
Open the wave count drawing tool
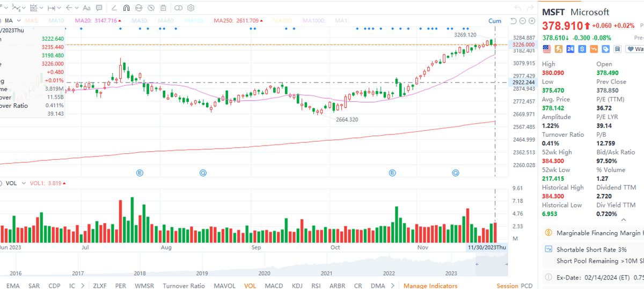[16, 8]
